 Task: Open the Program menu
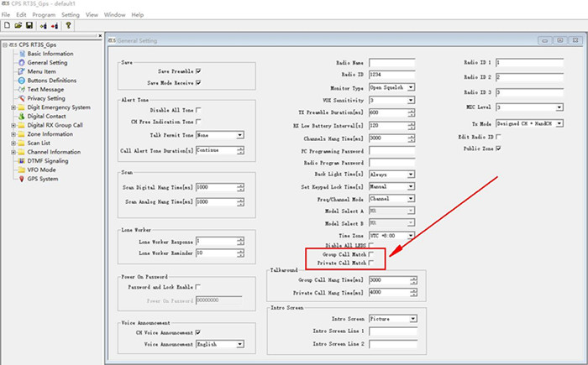pyautogui.click(x=44, y=15)
